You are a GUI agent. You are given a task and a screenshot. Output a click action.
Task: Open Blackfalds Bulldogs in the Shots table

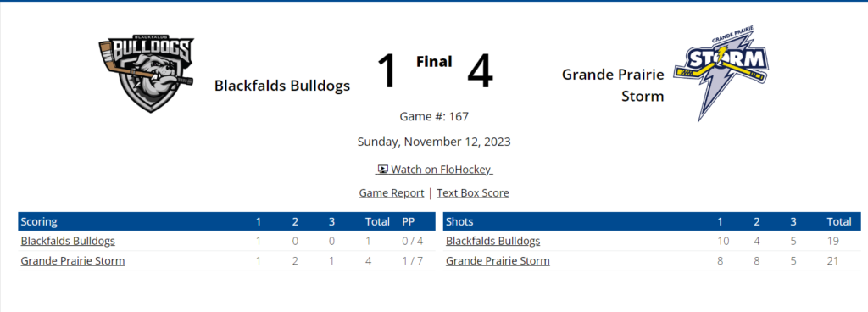coord(492,241)
